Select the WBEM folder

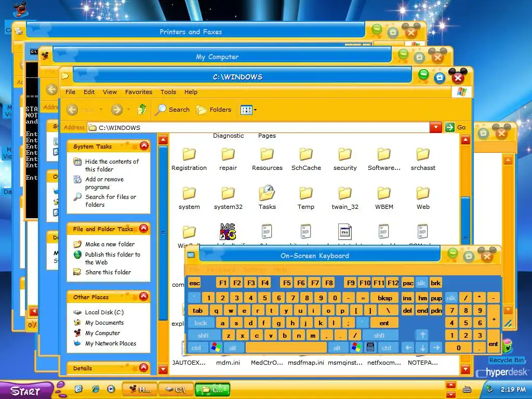pos(384,198)
